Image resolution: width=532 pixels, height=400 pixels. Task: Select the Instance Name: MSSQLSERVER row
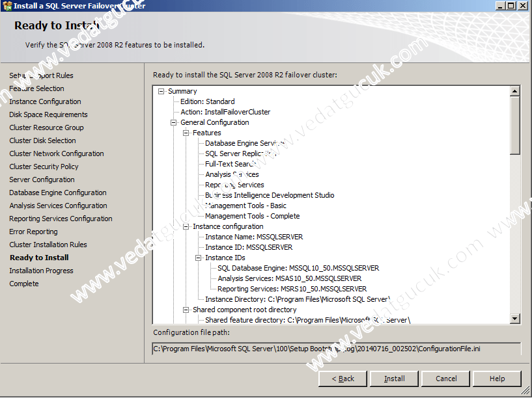coord(254,237)
